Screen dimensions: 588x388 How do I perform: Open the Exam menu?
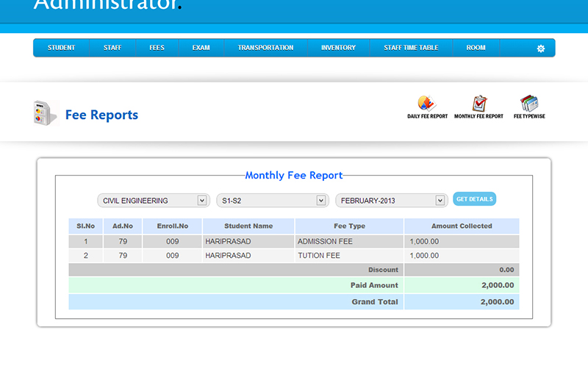[201, 48]
